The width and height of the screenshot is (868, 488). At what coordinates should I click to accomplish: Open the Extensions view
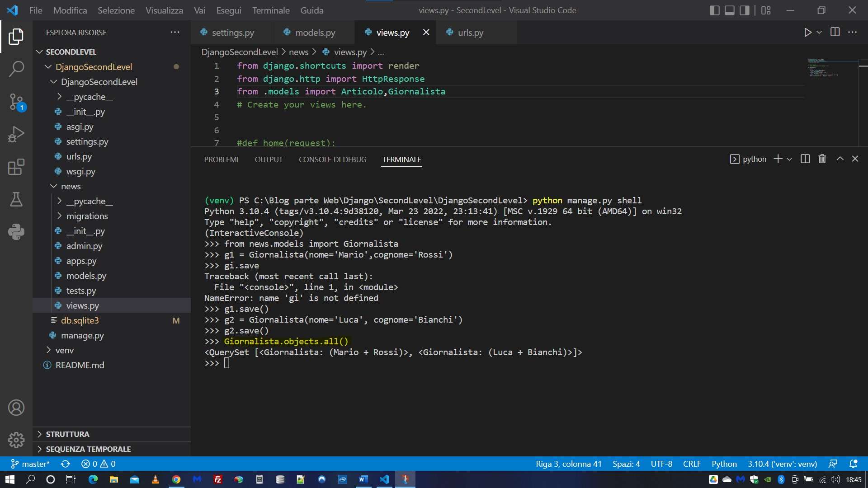pos(16,167)
